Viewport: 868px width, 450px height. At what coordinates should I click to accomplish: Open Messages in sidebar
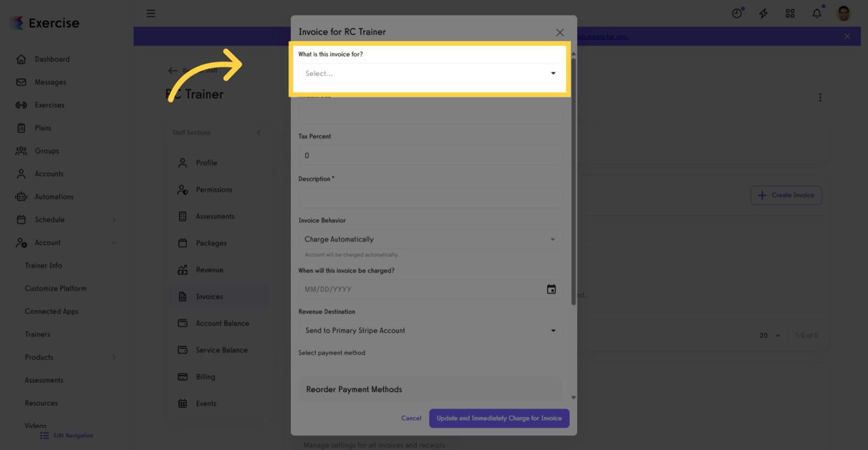pyautogui.click(x=50, y=82)
